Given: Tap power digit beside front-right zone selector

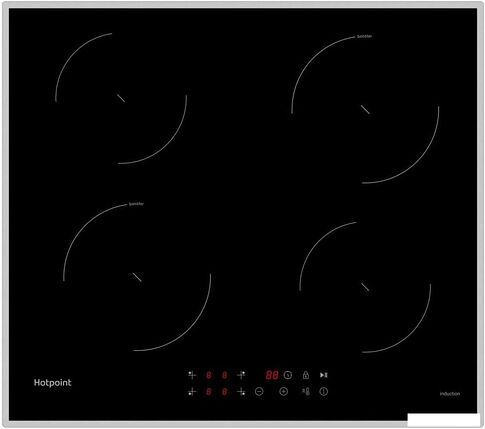Looking at the screenshot, I should (225, 391).
